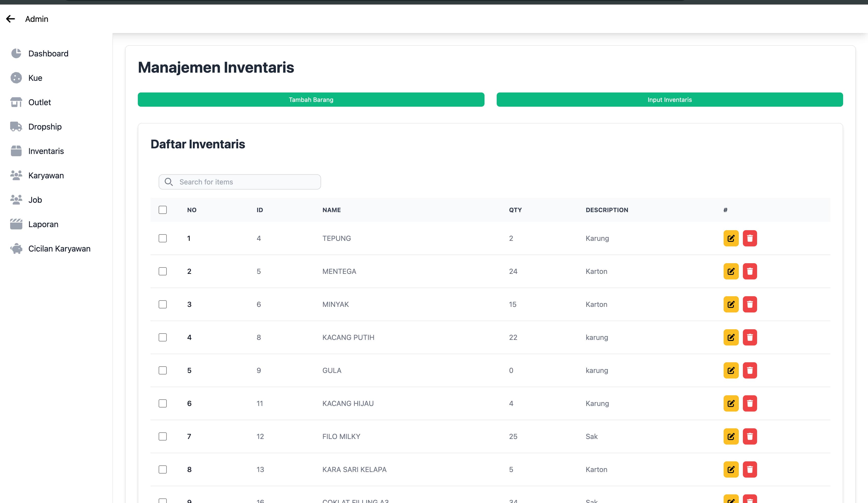868x503 pixels.
Task: Toggle the select-all checkbox in the table header
Action: point(163,210)
